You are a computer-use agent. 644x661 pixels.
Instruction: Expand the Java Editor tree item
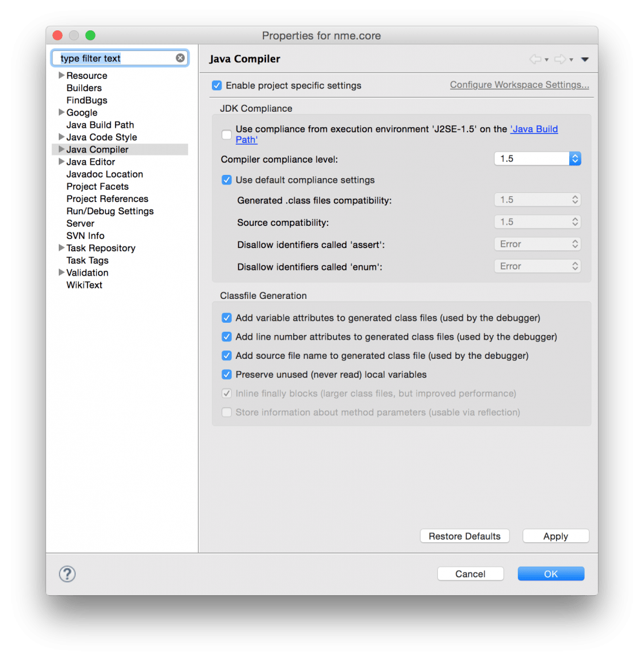click(61, 161)
